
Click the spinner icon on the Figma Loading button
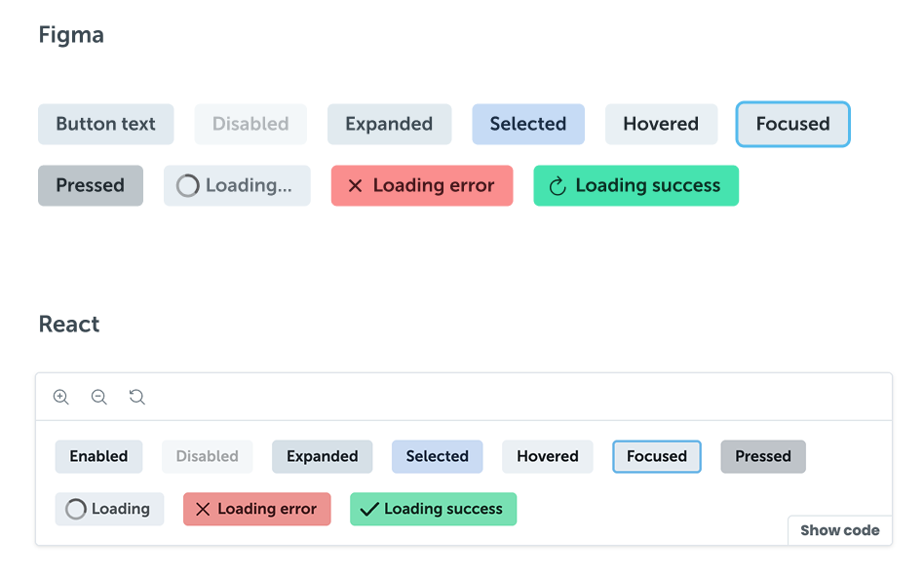(x=186, y=185)
